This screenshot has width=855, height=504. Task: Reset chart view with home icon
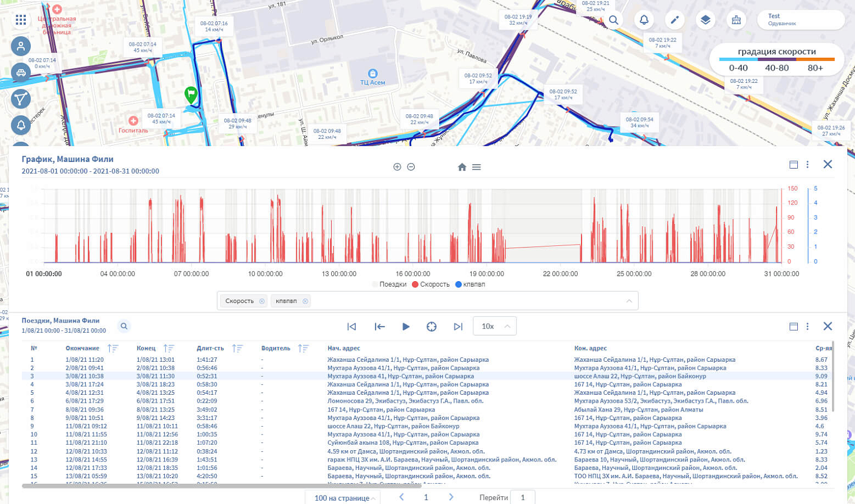462,167
